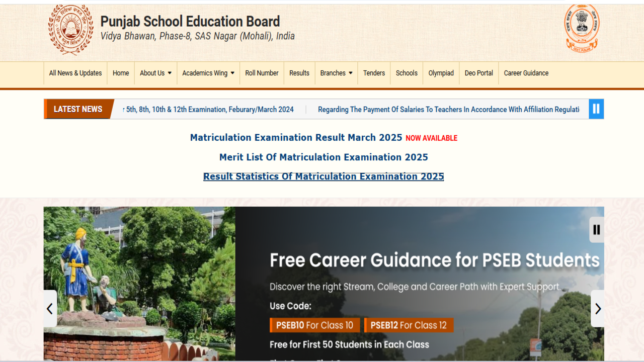
Task: Click 'Discover the right Stream' banner subtitle
Action: [x=416, y=287]
